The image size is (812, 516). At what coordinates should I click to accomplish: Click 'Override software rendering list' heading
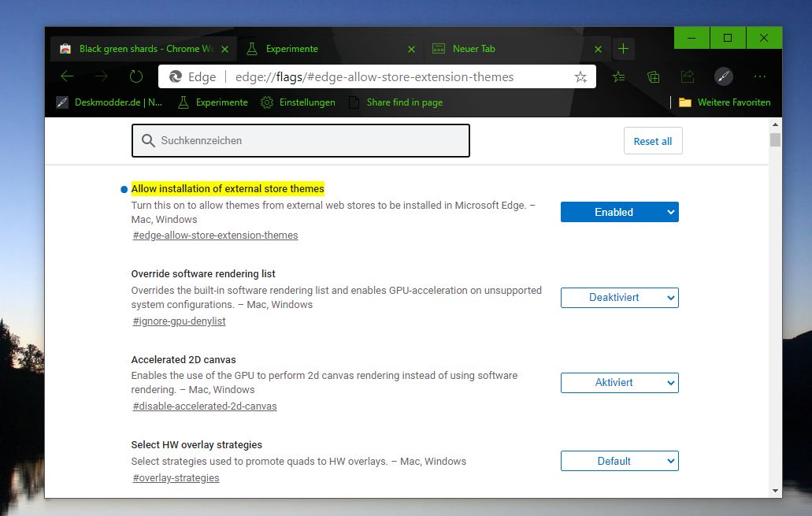[203, 273]
